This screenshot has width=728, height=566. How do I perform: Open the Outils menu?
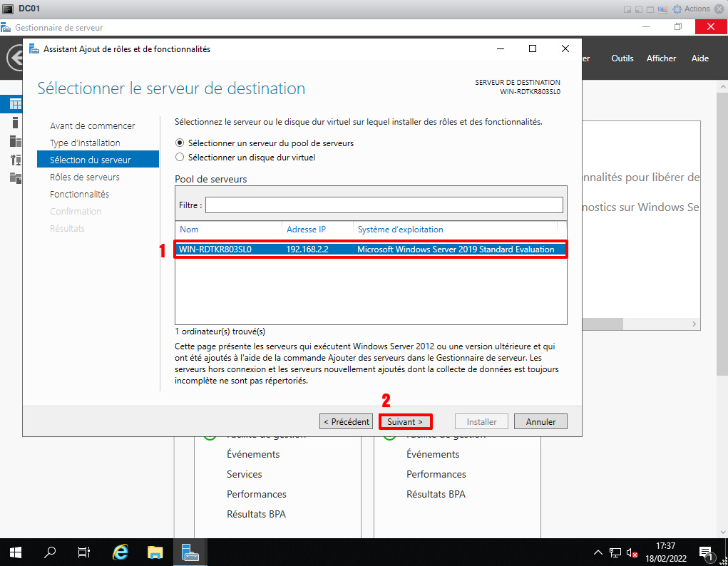622,58
